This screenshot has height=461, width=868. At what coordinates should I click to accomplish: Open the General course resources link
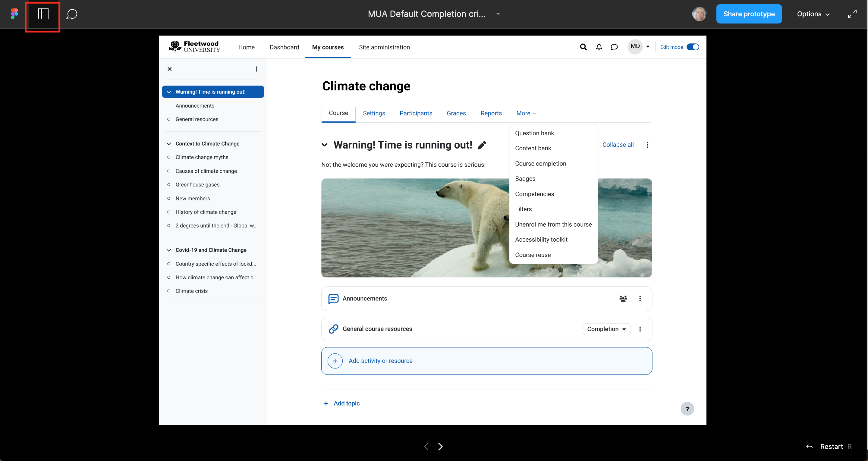tap(377, 329)
